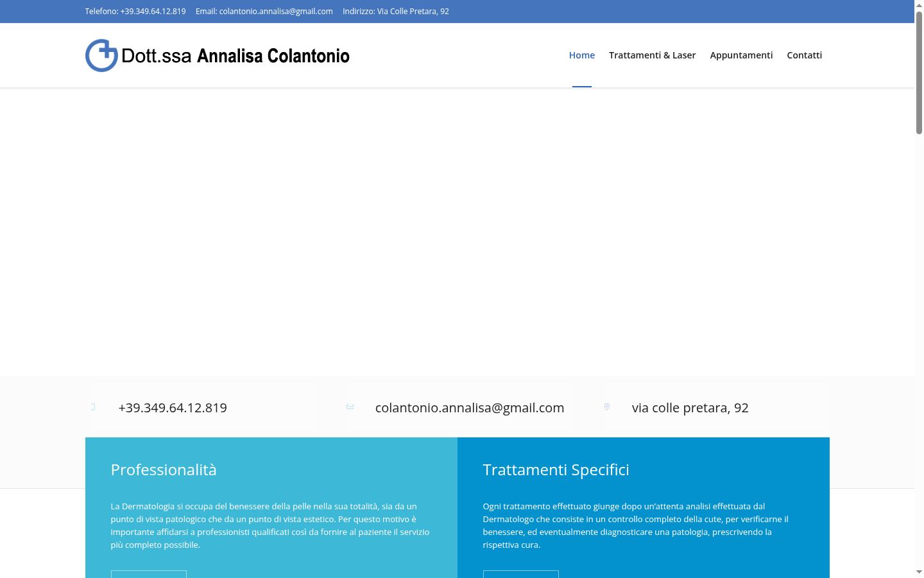Click the Trattamenti Specifici heading
This screenshot has width=924, height=578.
(556, 469)
